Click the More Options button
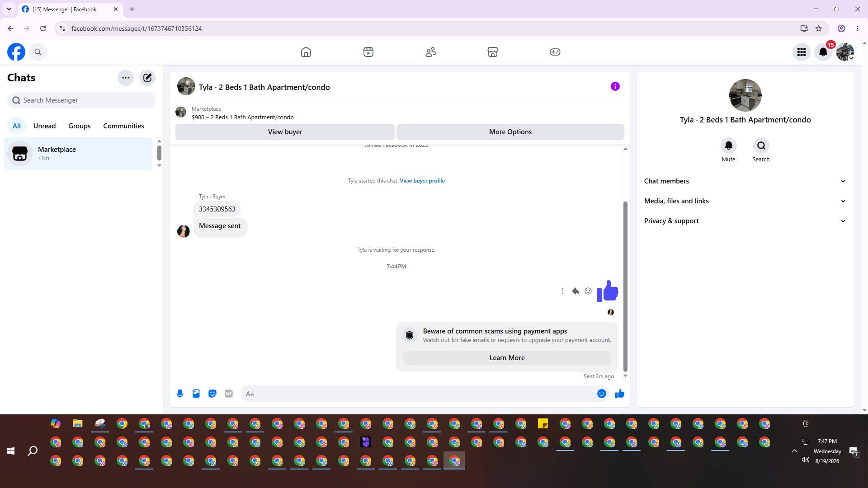The image size is (868, 488). 510,132
